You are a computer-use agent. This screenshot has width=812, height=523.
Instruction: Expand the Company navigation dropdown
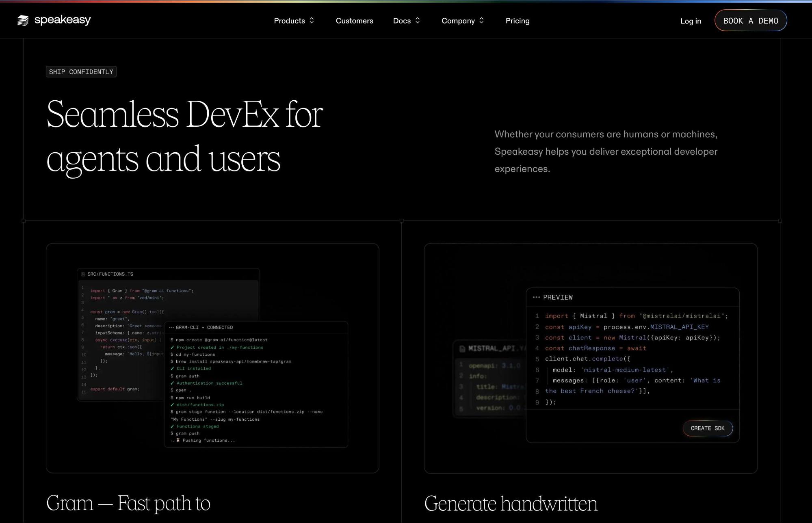click(x=463, y=21)
